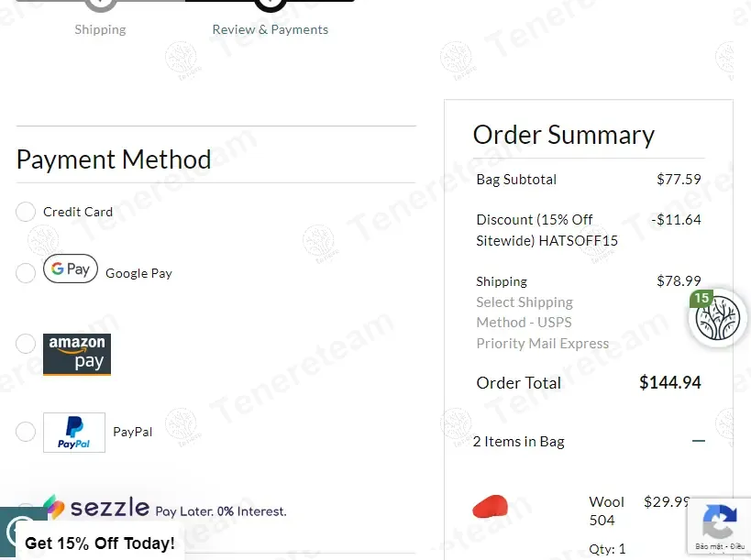Click the reCAPTCHA badge icon

(x=720, y=522)
